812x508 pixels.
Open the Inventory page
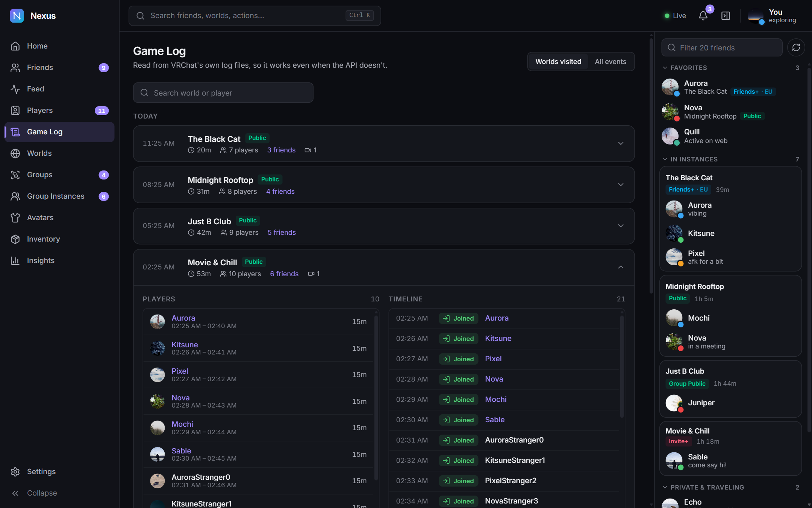pyautogui.click(x=59, y=239)
